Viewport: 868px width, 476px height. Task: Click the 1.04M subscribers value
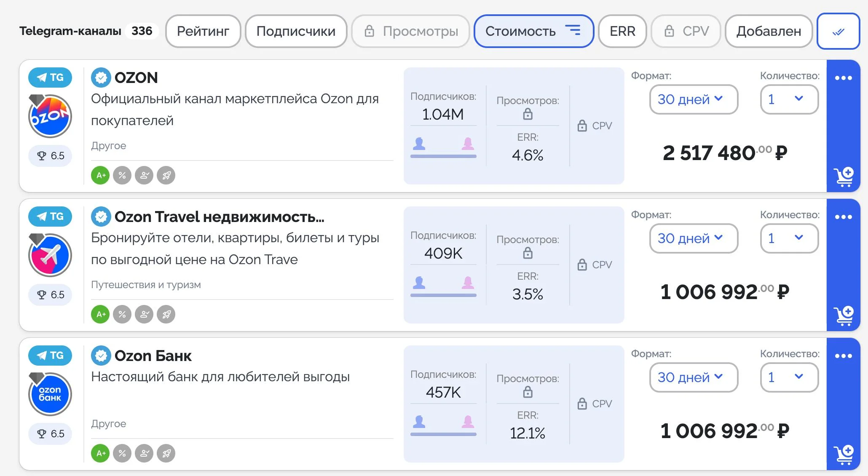[x=443, y=114]
